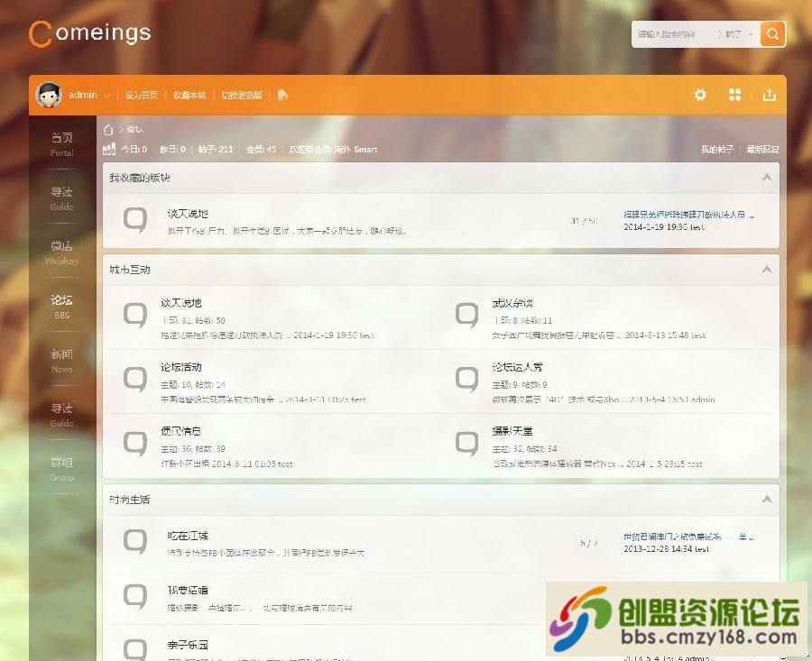Open the four-square grid icon
812x661 pixels.
(x=734, y=95)
